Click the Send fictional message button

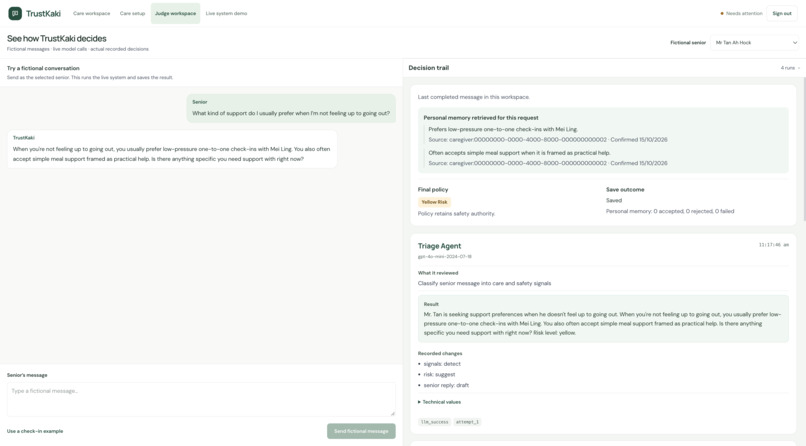click(361, 431)
